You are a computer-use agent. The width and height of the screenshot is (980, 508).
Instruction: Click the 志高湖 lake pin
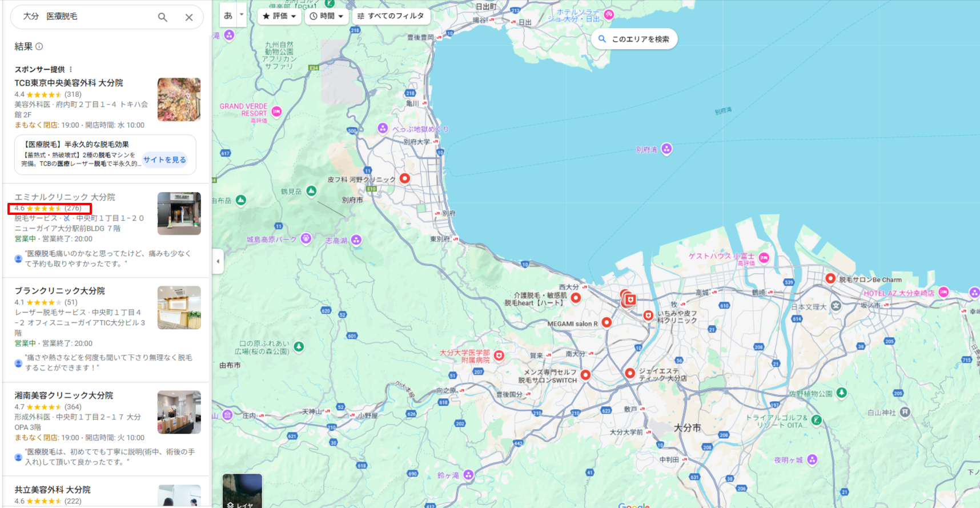pyautogui.click(x=356, y=240)
